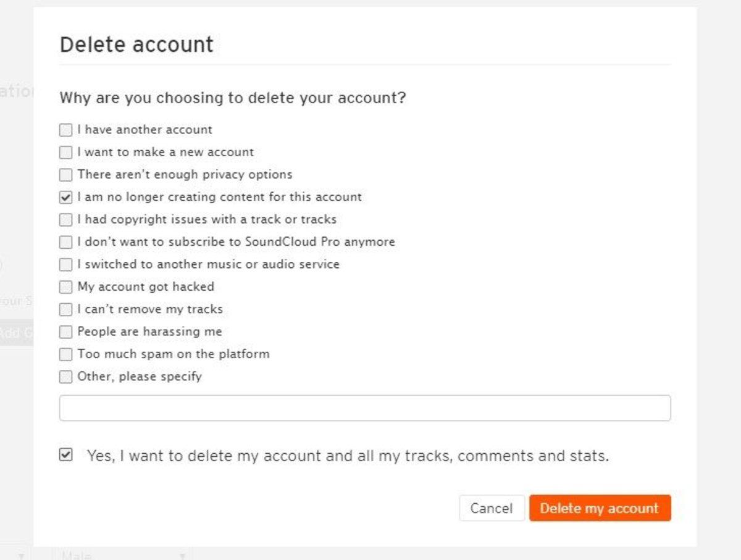This screenshot has width=741, height=560.
Task: Click the empty reason text input field
Action: [x=364, y=407]
